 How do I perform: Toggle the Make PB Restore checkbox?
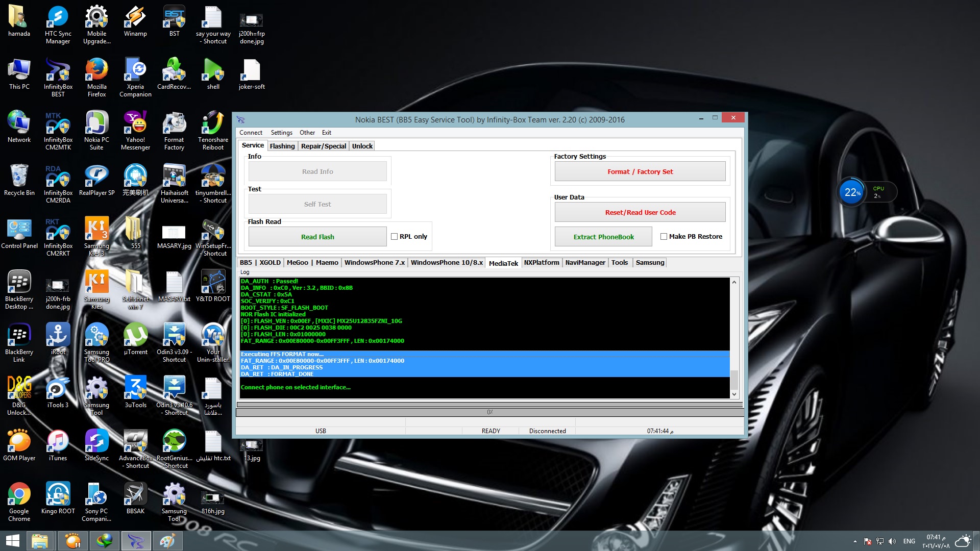tap(664, 237)
